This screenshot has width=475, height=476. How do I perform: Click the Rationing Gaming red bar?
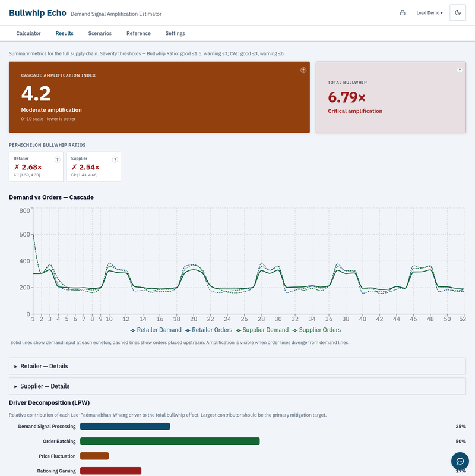(110, 471)
